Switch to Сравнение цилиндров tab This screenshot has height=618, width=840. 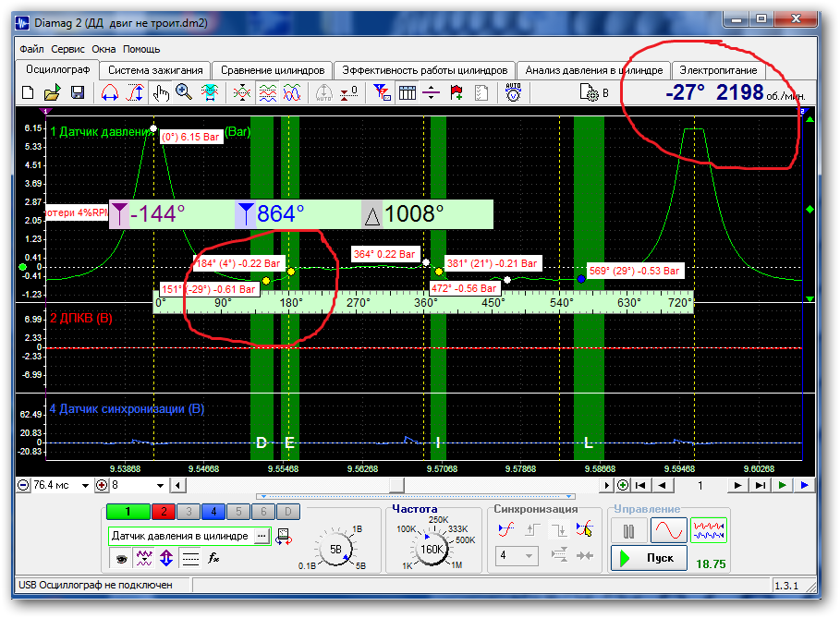[272, 70]
